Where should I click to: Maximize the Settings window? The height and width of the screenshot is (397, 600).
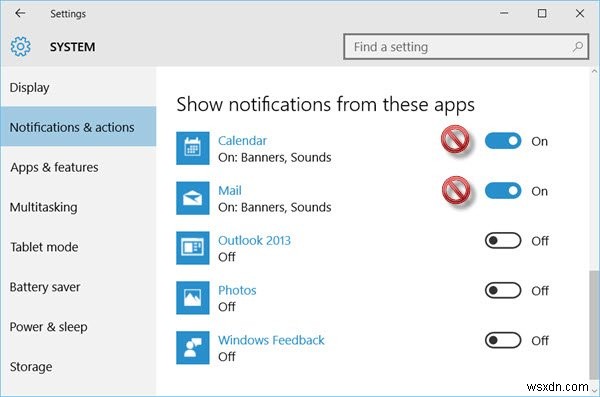click(542, 13)
